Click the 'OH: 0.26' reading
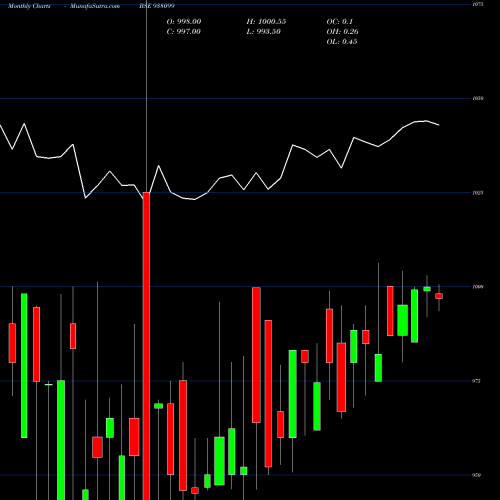Viewport: 500px width, 500px height. [342, 32]
